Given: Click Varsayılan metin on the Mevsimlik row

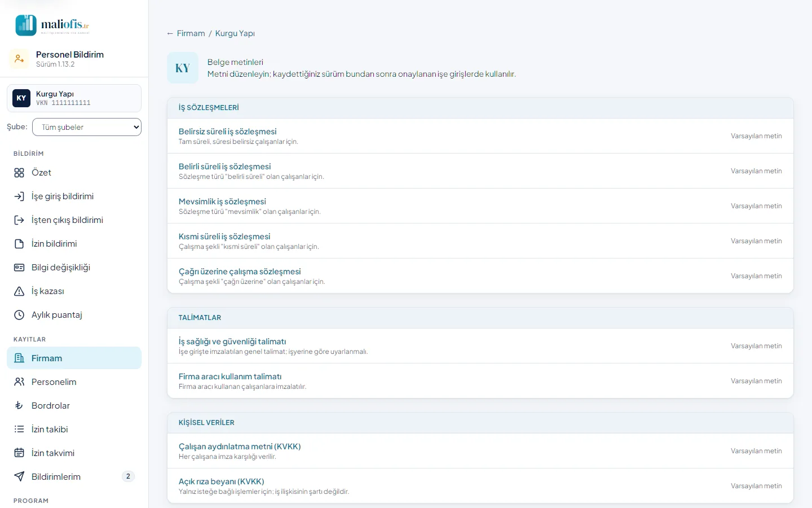Looking at the screenshot, I should (756, 206).
